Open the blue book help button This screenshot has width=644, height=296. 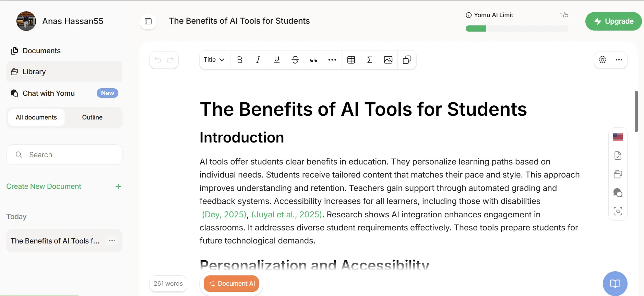(615, 284)
